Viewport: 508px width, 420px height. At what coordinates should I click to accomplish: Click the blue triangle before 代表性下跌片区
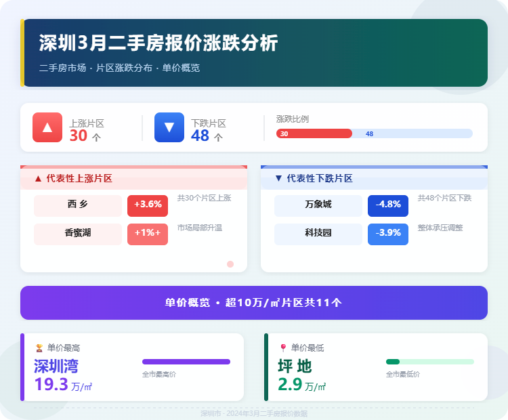(x=278, y=178)
